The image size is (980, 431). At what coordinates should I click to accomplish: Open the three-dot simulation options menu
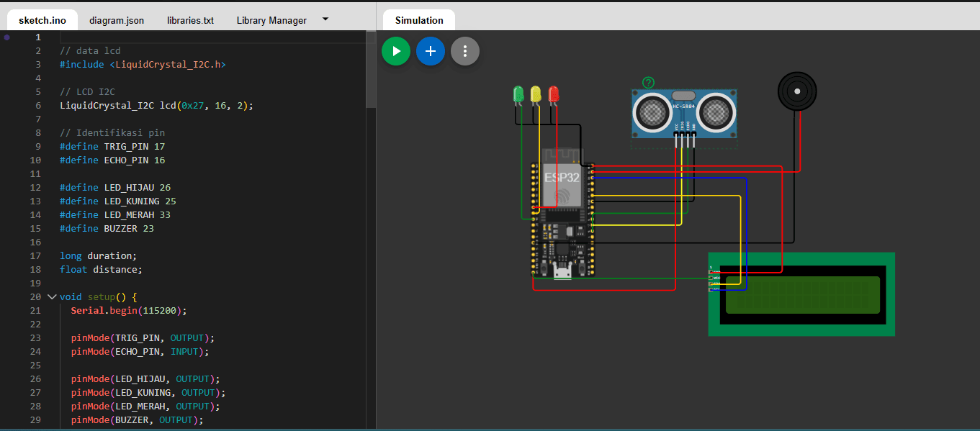point(465,51)
